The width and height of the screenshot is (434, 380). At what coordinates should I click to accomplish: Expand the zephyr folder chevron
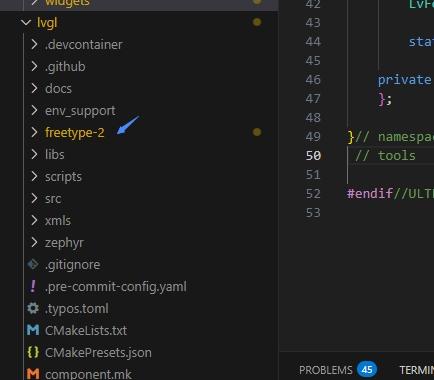(34, 242)
